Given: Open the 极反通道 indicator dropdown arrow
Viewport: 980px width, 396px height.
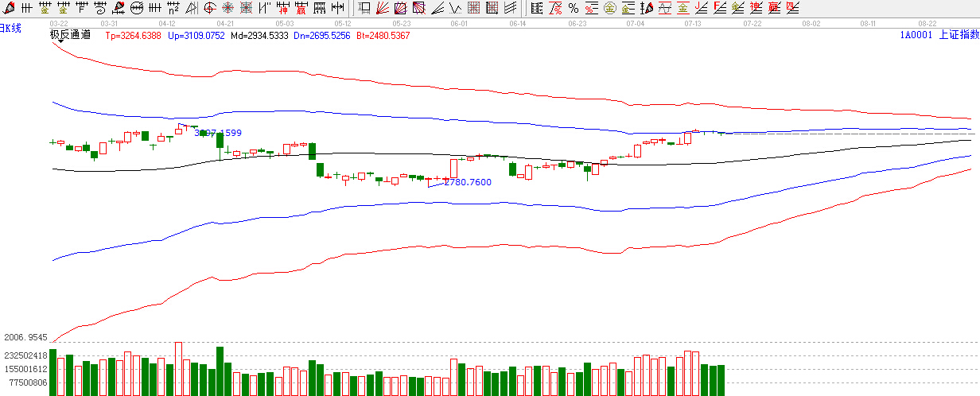Looking at the screenshot, I should [x=60, y=41].
